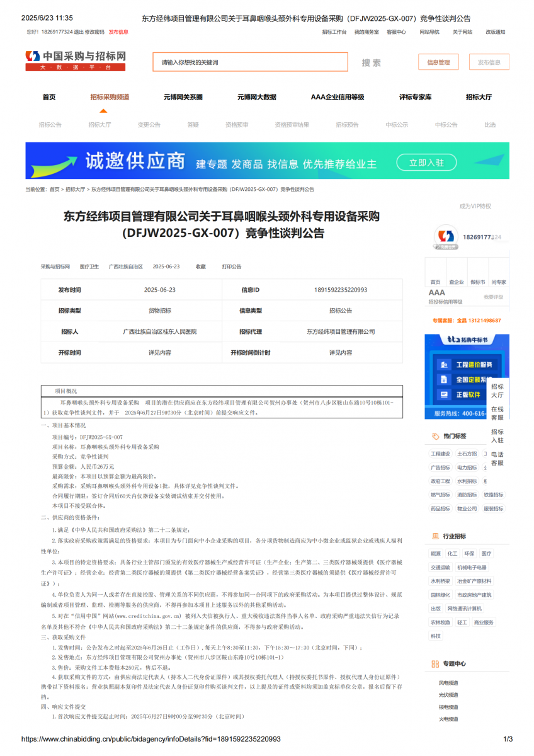Viewport: 534px width, 756px height.
Task: Click the red 发布信息 link in top bar
Action: pos(118,31)
